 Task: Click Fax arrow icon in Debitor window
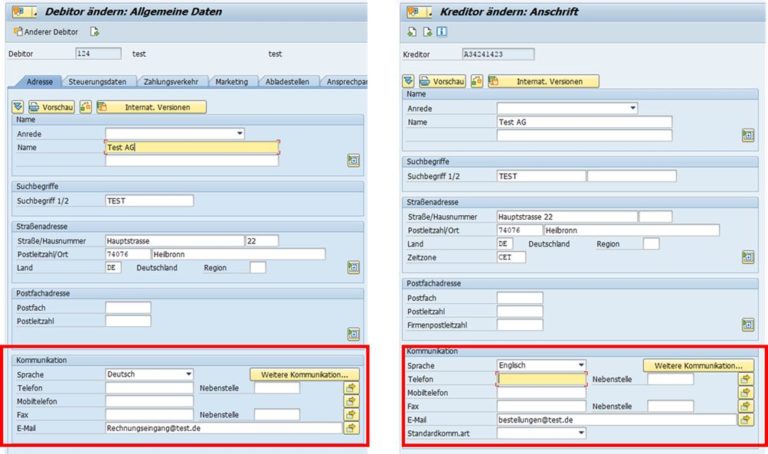(x=351, y=414)
